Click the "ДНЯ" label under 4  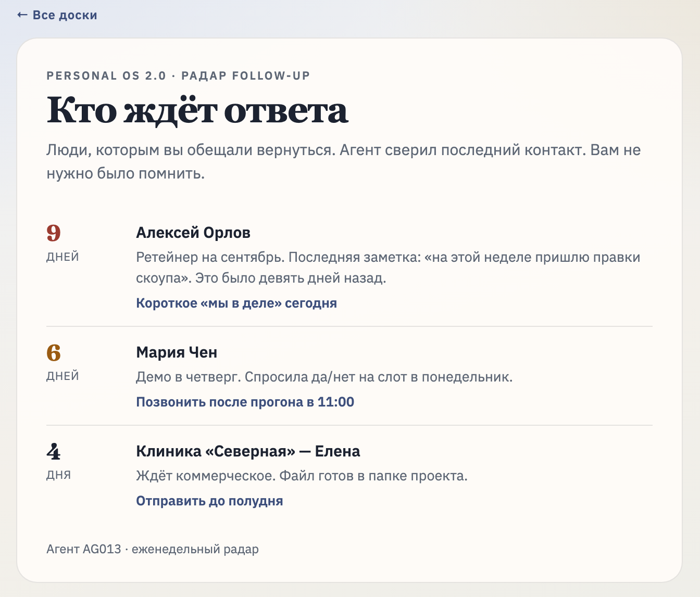[x=58, y=475]
